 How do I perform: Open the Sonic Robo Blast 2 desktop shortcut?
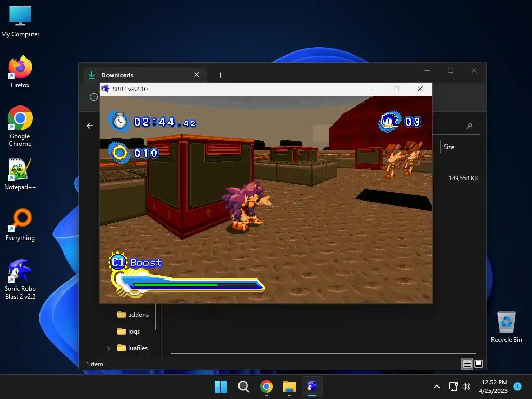20,280
